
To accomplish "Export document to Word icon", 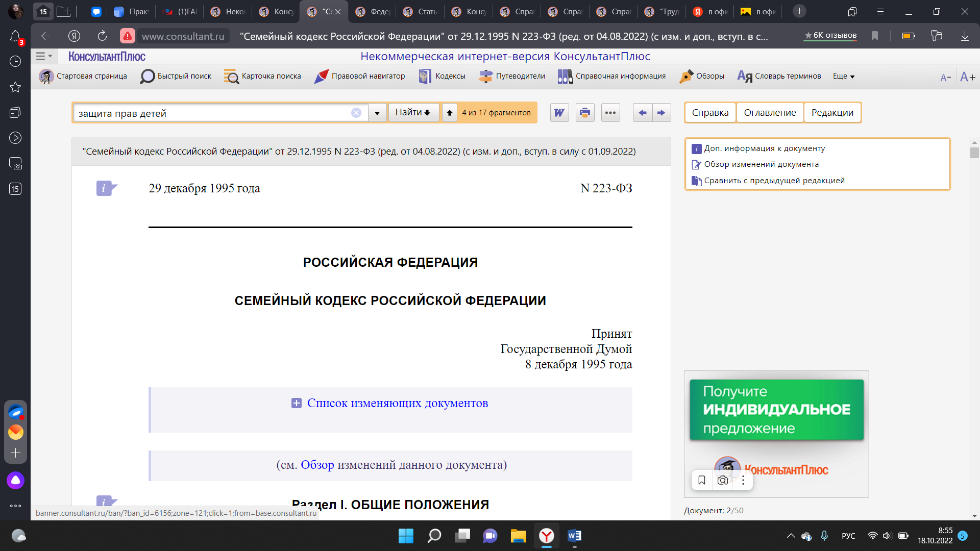I will point(559,113).
